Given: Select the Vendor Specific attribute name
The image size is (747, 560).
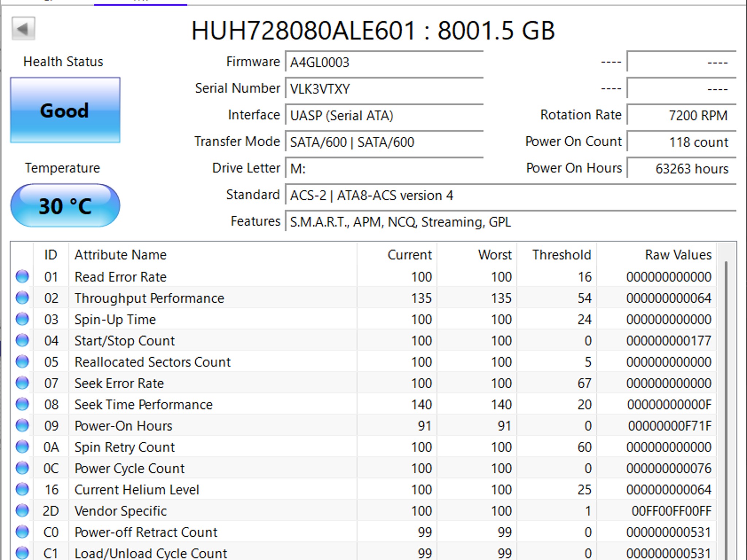Looking at the screenshot, I should pyautogui.click(x=121, y=511).
